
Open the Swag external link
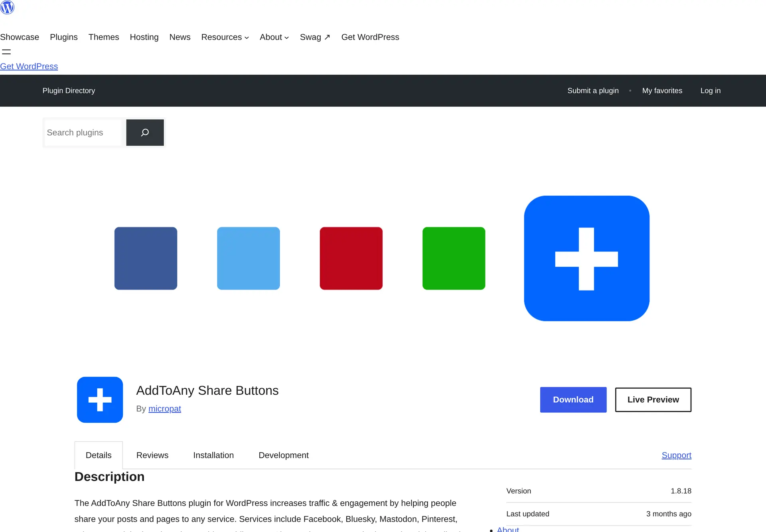click(x=315, y=37)
